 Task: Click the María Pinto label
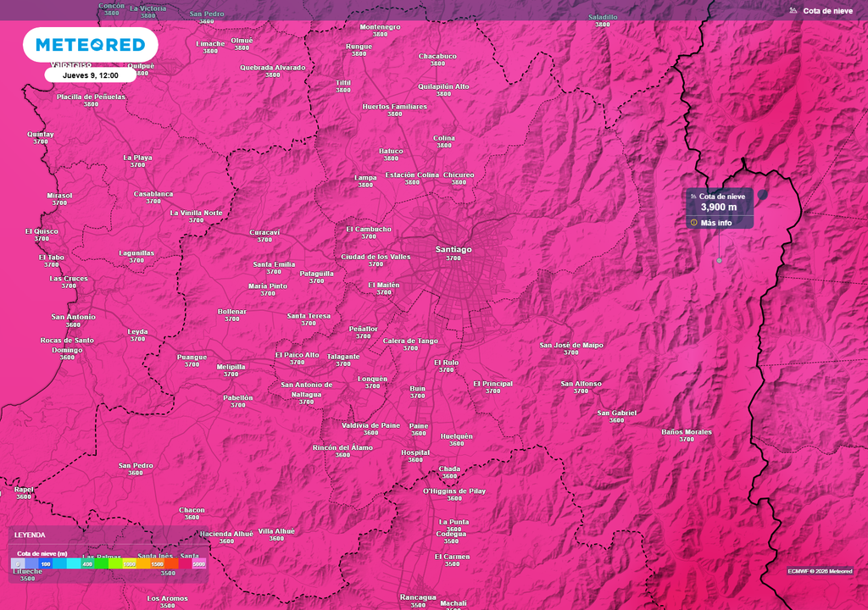268,286
